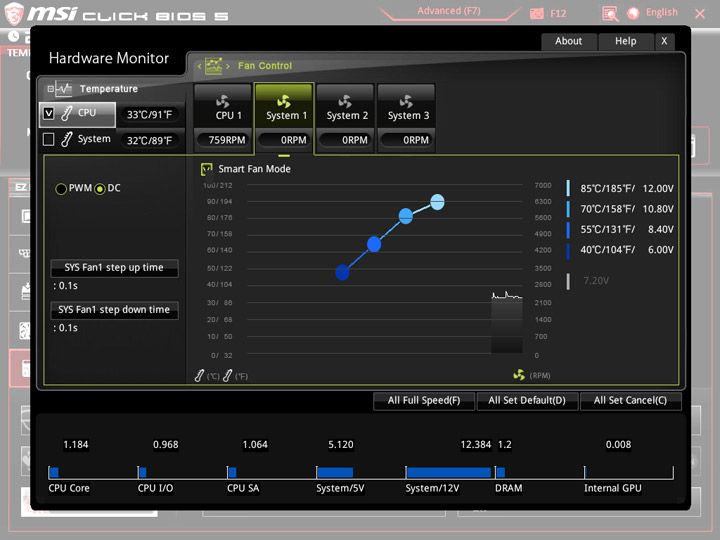The width and height of the screenshot is (720, 540).
Task: Select the 70°C fan curve point
Action: point(405,216)
